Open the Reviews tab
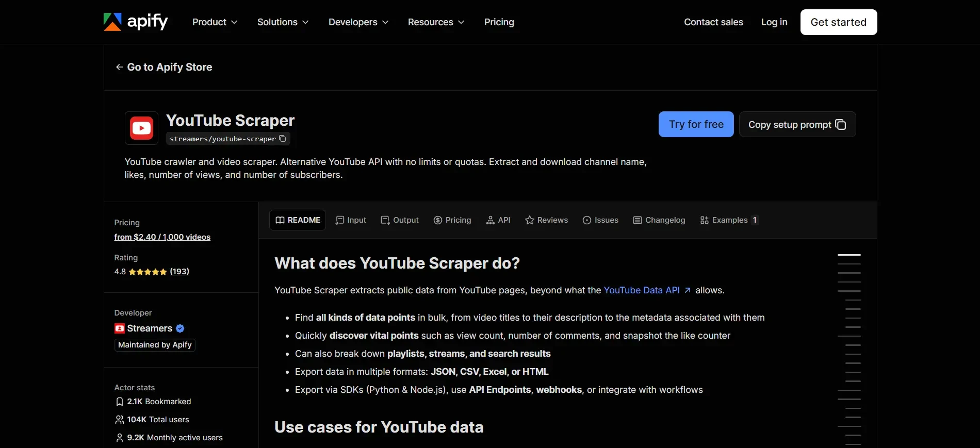 pos(547,220)
